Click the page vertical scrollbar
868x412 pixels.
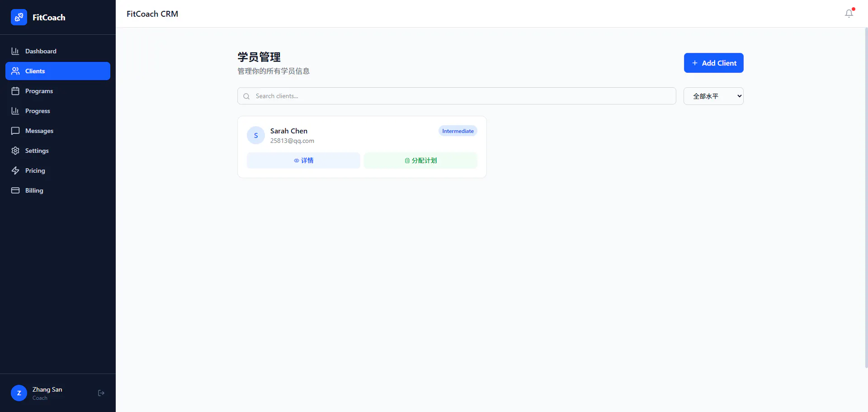click(866, 198)
